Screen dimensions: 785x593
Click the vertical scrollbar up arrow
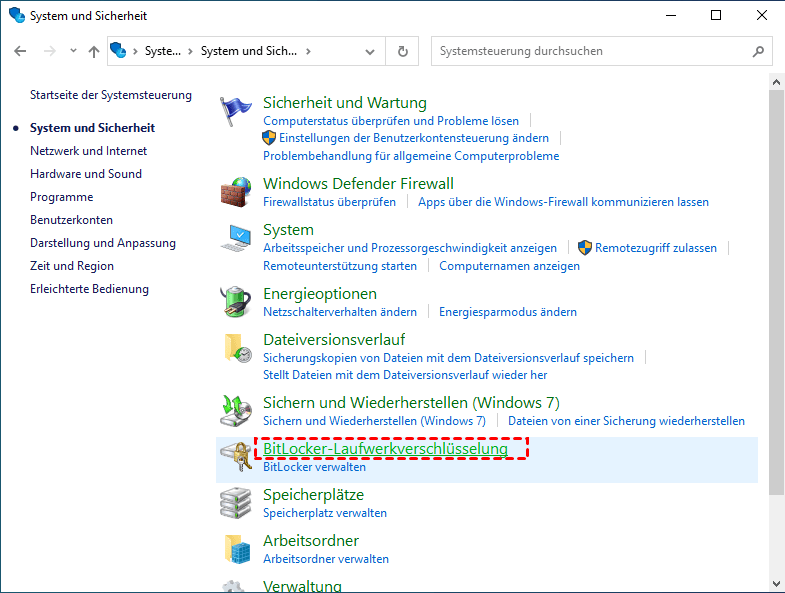coord(776,82)
